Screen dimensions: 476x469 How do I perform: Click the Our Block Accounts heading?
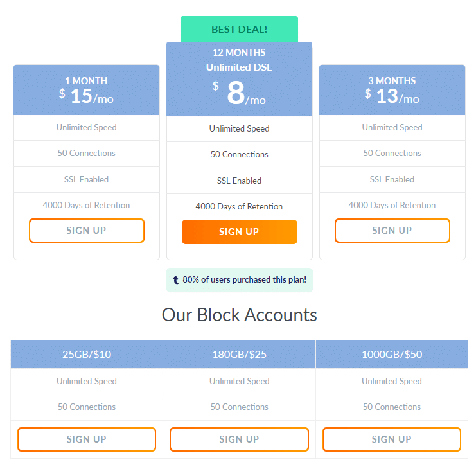(x=239, y=315)
